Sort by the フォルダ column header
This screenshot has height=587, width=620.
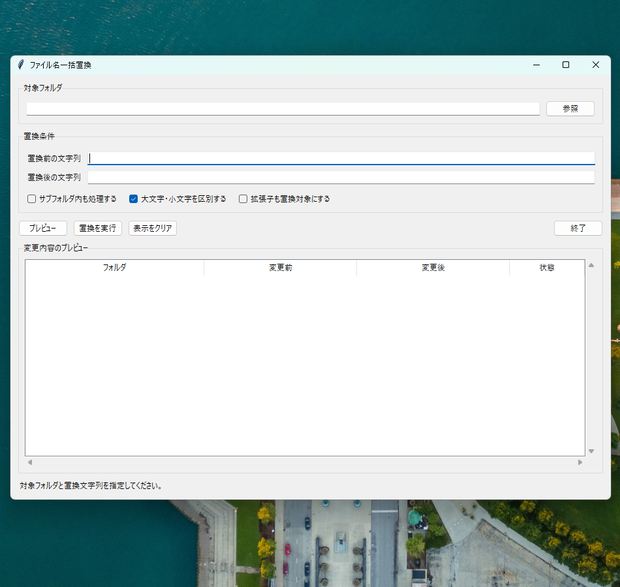[115, 268]
